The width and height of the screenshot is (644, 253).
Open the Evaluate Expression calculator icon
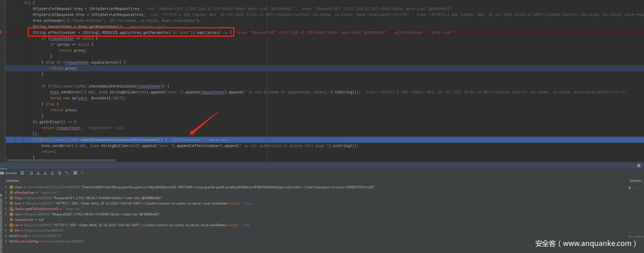tap(75, 173)
